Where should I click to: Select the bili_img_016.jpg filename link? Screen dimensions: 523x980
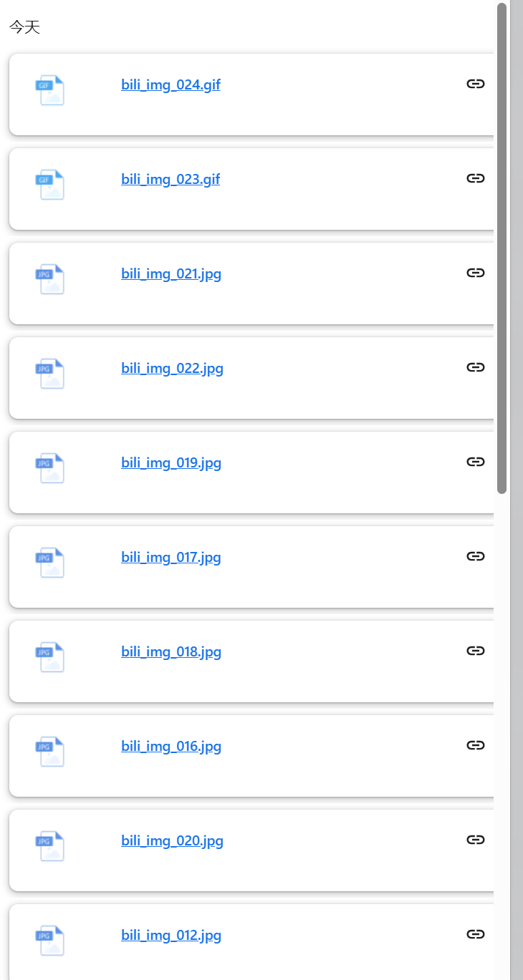[x=171, y=747]
